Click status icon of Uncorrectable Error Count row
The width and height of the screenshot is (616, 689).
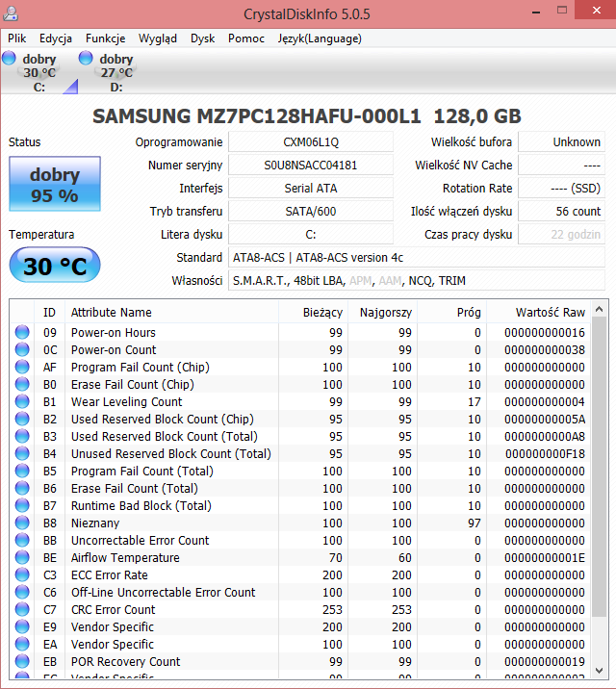(x=22, y=540)
